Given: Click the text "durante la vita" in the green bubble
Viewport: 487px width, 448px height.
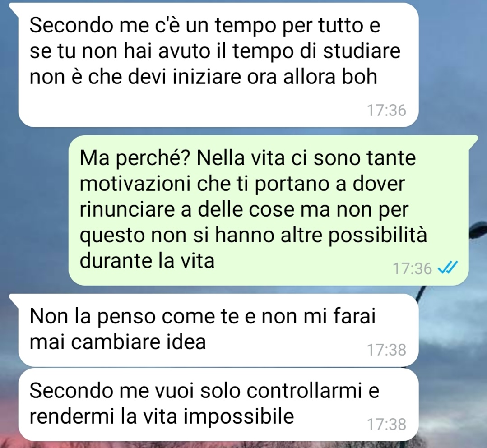Looking at the screenshot, I should [x=147, y=260].
